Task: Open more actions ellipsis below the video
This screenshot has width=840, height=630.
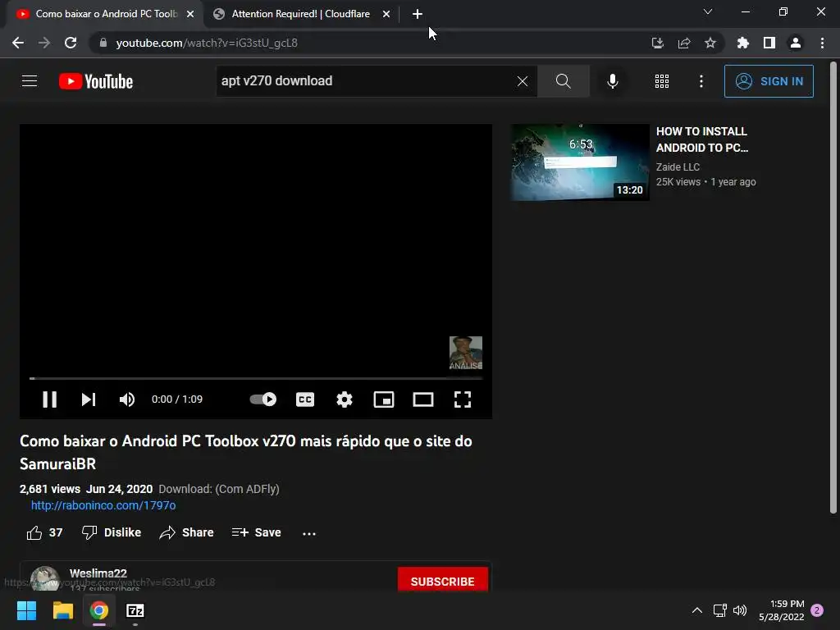Action: point(309,533)
